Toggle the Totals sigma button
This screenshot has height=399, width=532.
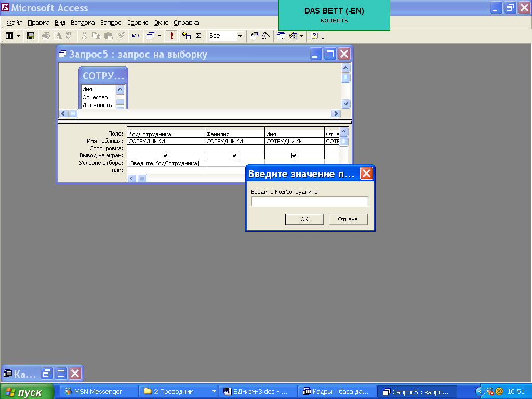(198, 36)
